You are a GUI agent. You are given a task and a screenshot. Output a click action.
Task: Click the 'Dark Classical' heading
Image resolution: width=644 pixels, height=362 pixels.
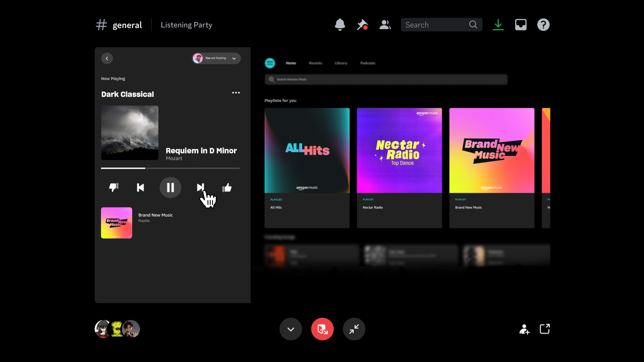tap(127, 95)
